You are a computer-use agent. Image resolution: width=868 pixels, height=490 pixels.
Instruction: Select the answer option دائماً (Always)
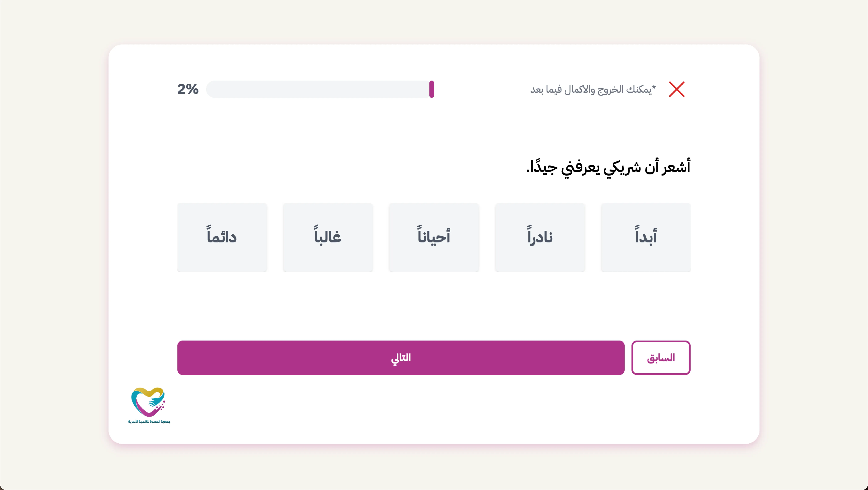pos(222,237)
